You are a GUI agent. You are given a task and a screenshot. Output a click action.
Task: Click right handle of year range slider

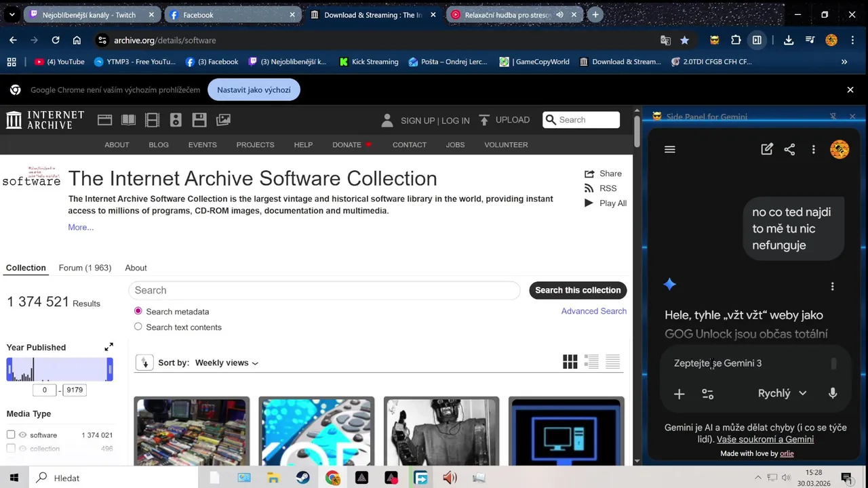pos(110,370)
